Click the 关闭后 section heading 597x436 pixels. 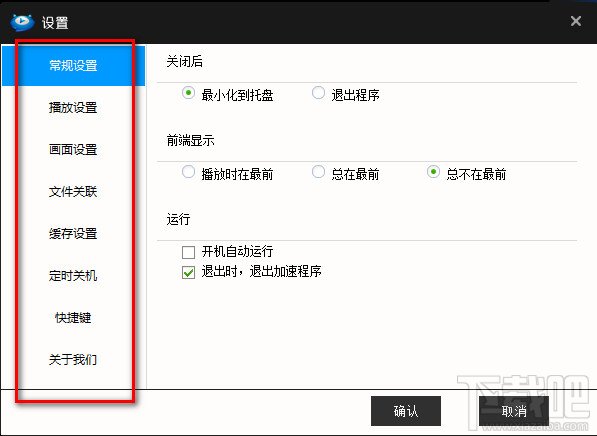185,61
